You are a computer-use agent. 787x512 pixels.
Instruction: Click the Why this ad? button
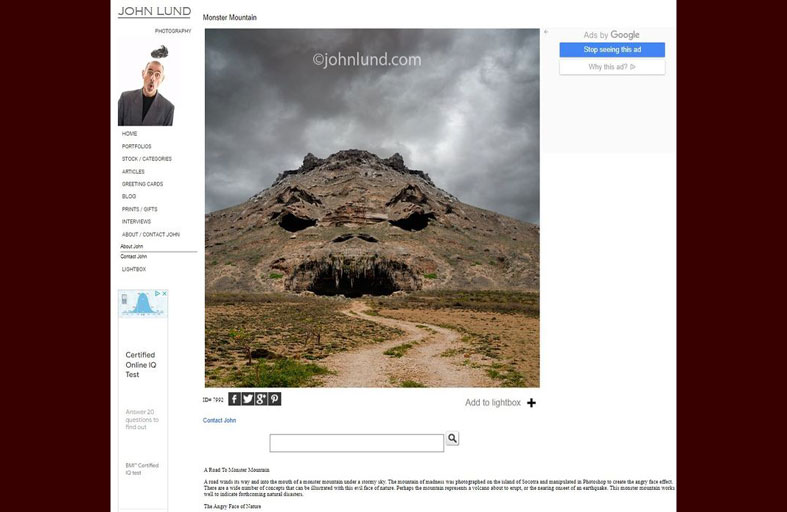[612, 67]
